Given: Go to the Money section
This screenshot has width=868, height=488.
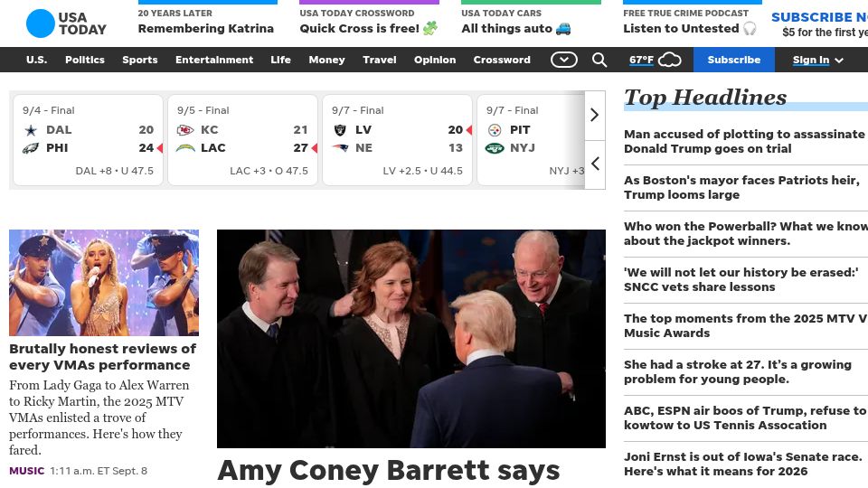Looking at the screenshot, I should click(326, 60).
